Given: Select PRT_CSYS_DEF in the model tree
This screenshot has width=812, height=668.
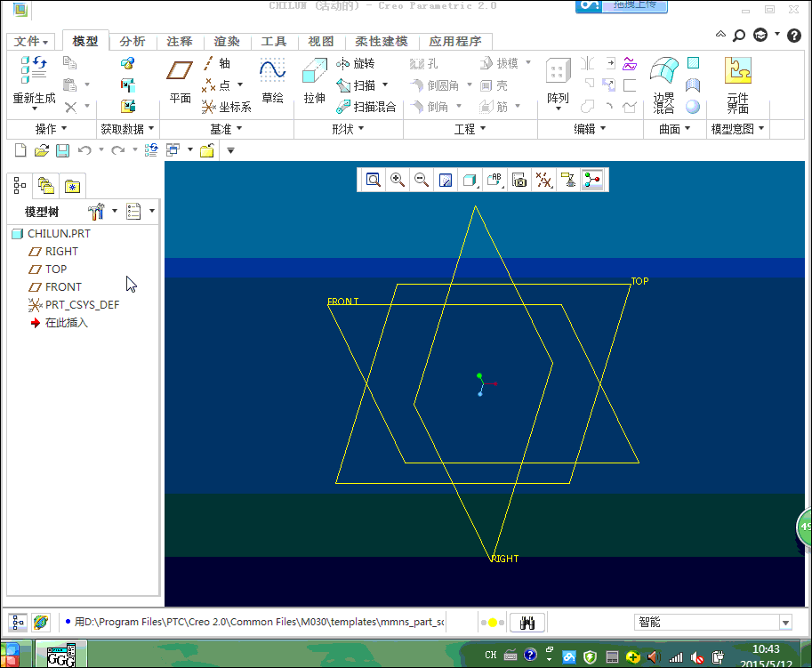Looking at the screenshot, I should (74, 304).
